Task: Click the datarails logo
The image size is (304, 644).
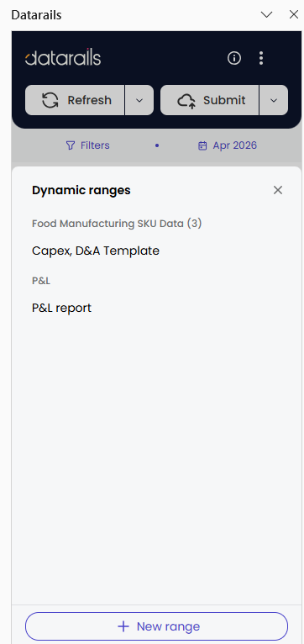Action: 63,57
